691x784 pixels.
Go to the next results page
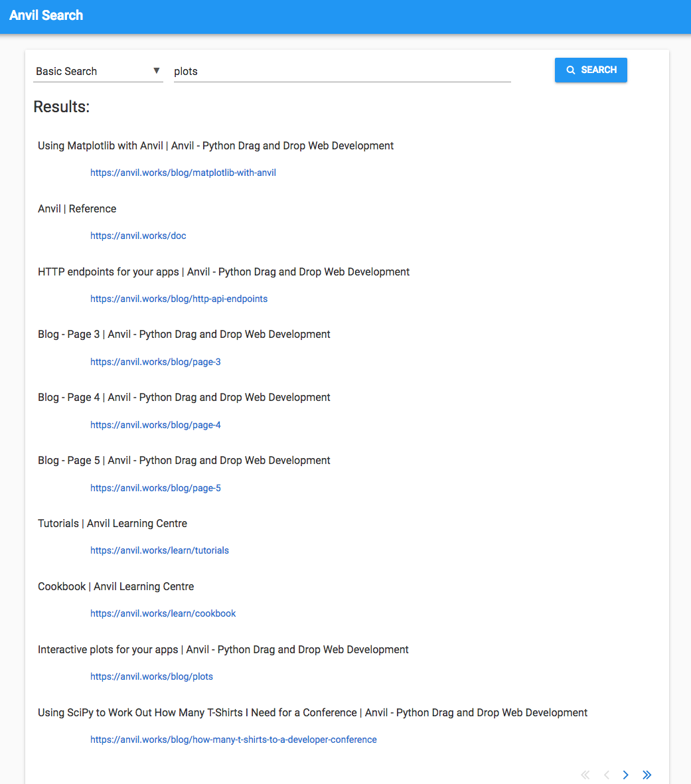click(625, 775)
